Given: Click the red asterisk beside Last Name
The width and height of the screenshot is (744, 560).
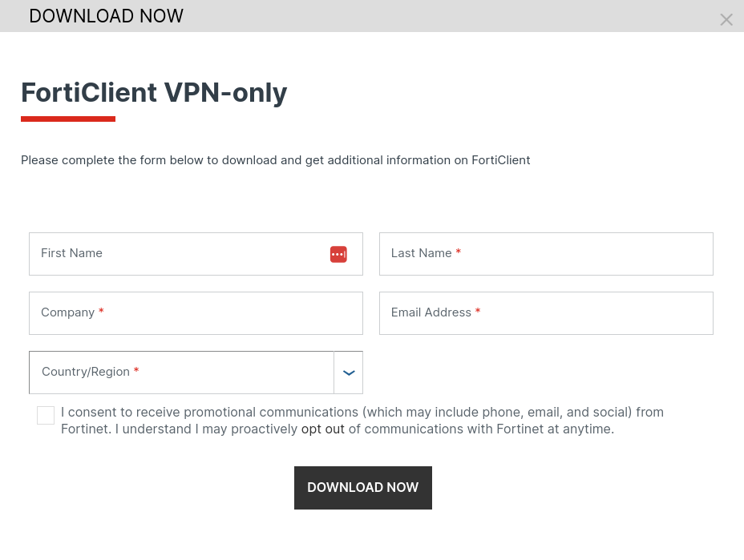Looking at the screenshot, I should coord(459,253).
